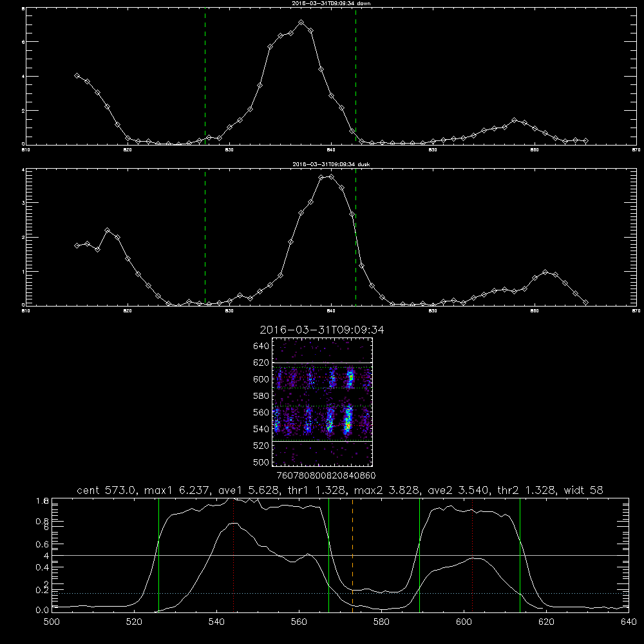644x644 pixels.
Task: Click the solid green line near 589
Action: [x=419, y=555]
